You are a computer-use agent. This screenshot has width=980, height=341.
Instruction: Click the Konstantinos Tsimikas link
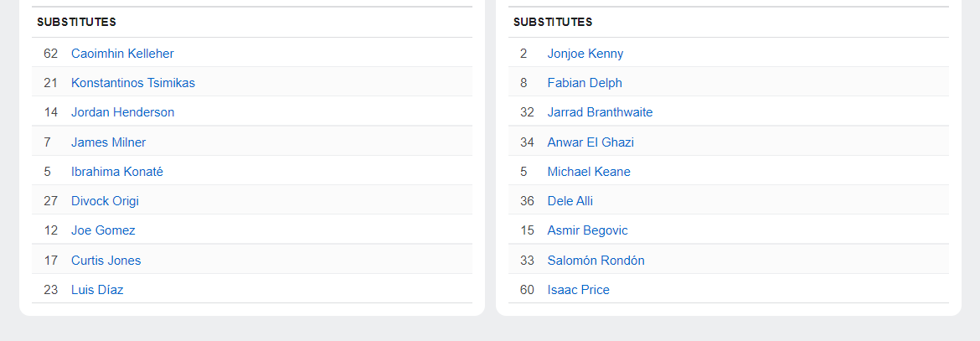coord(133,83)
